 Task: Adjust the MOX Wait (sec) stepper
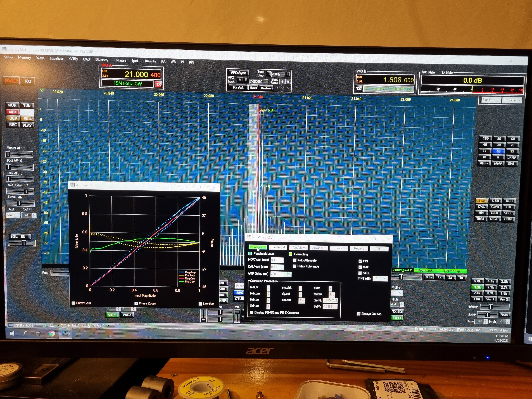point(277,260)
